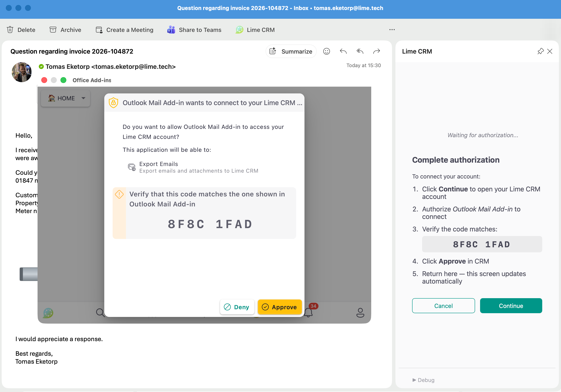Click the Today at 15:30 timestamp
This screenshot has height=392, width=561.
(363, 65)
